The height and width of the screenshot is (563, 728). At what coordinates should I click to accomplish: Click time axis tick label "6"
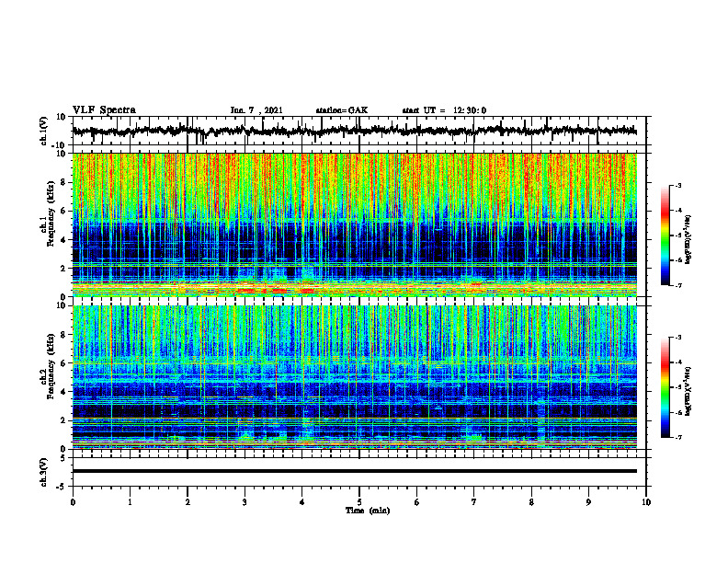(x=417, y=502)
